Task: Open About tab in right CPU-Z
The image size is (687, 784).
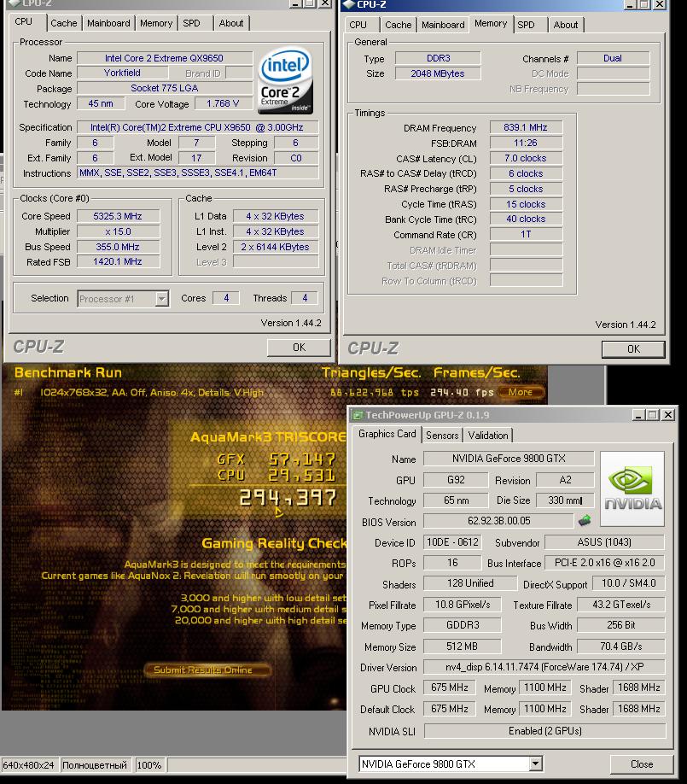Action: 565,25
